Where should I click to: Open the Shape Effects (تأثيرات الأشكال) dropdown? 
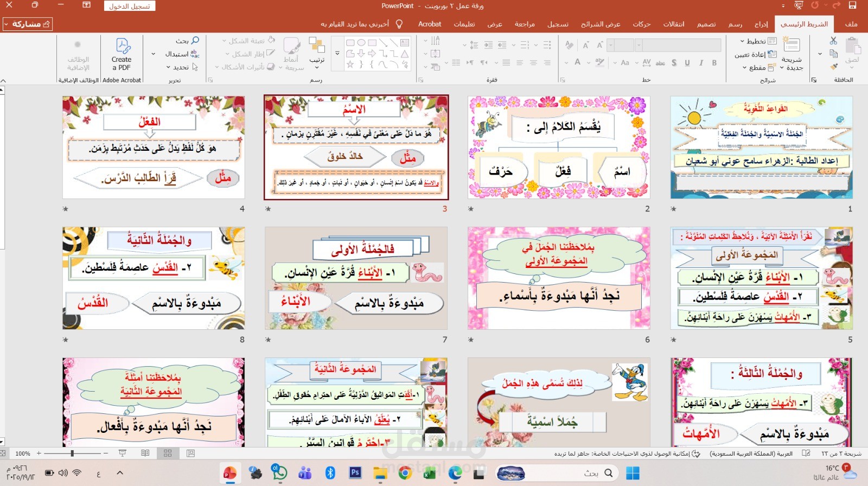[245, 67]
